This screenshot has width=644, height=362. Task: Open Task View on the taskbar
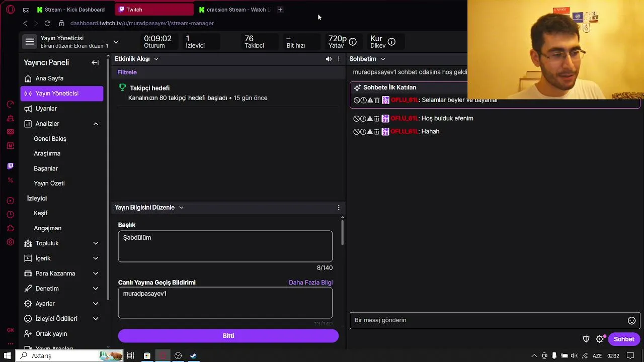click(x=130, y=356)
